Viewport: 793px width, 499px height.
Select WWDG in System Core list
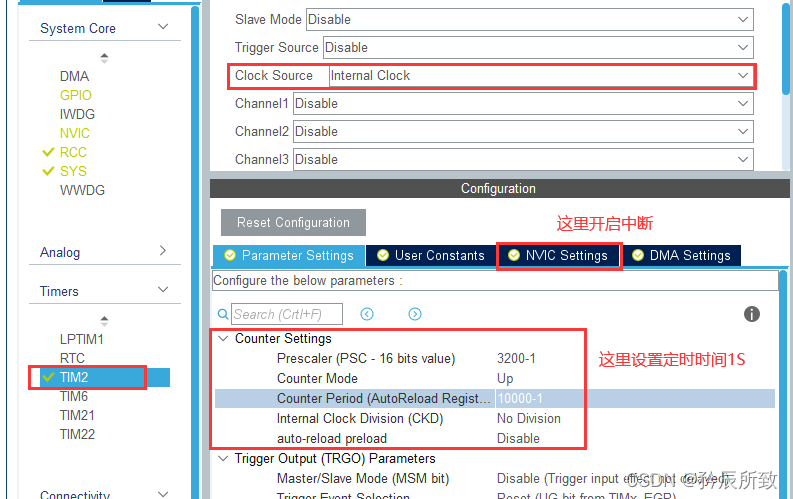82,191
